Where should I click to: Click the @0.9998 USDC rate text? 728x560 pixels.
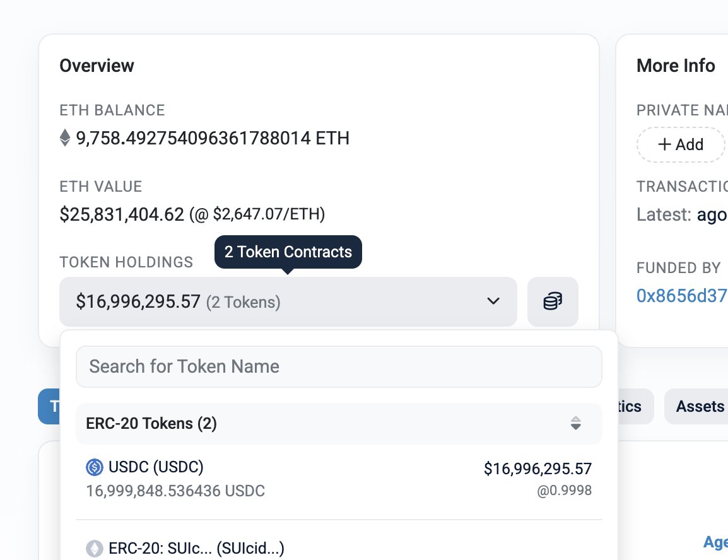click(564, 491)
